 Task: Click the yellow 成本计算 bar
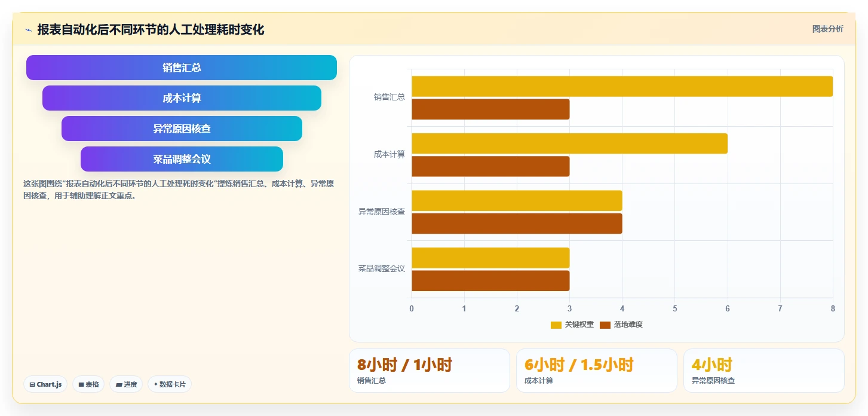[x=569, y=143]
